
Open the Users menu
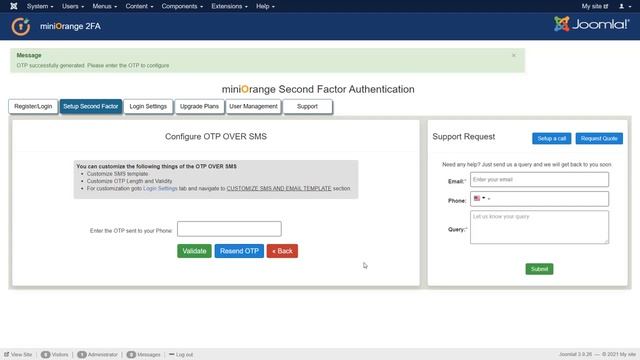coord(73,6)
